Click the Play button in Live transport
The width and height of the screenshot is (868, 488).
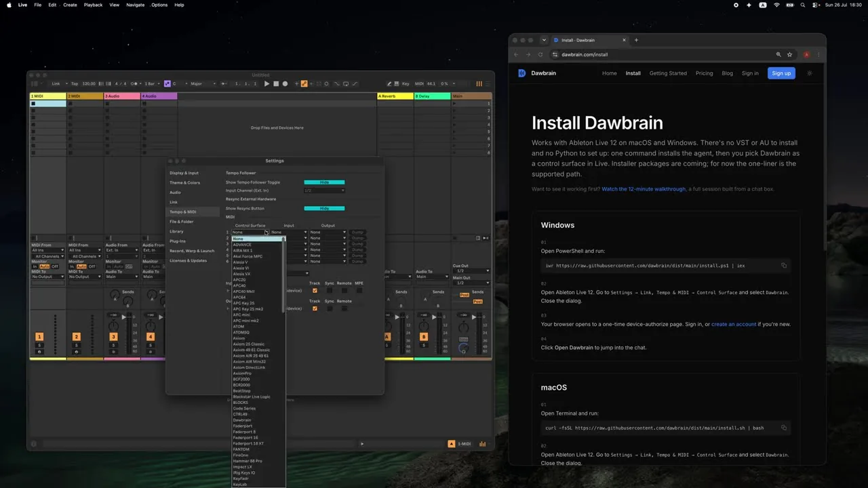tap(267, 83)
